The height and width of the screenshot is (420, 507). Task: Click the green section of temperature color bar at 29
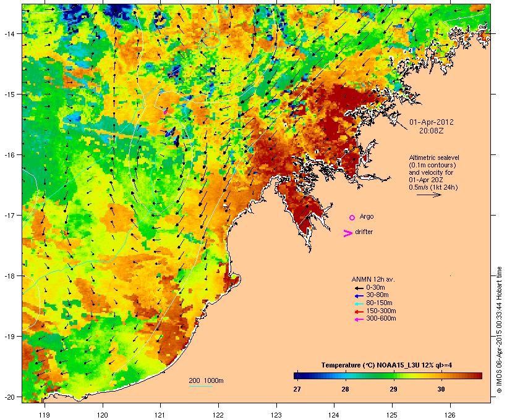(x=393, y=376)
